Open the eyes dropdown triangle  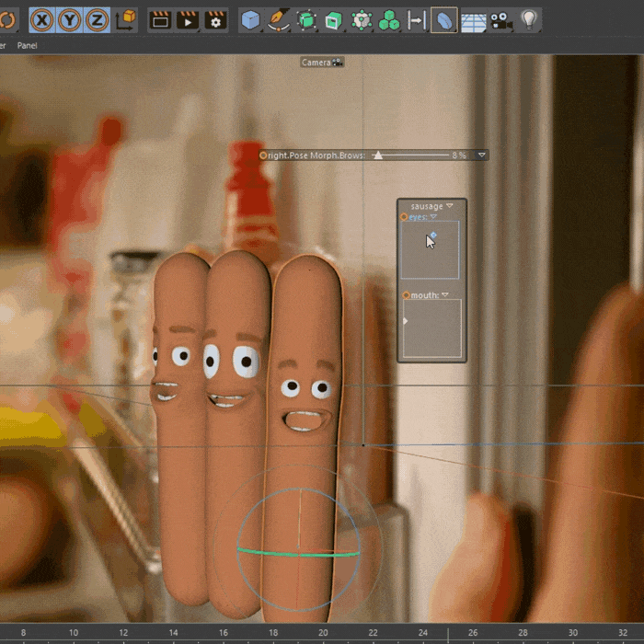(433, 217)
